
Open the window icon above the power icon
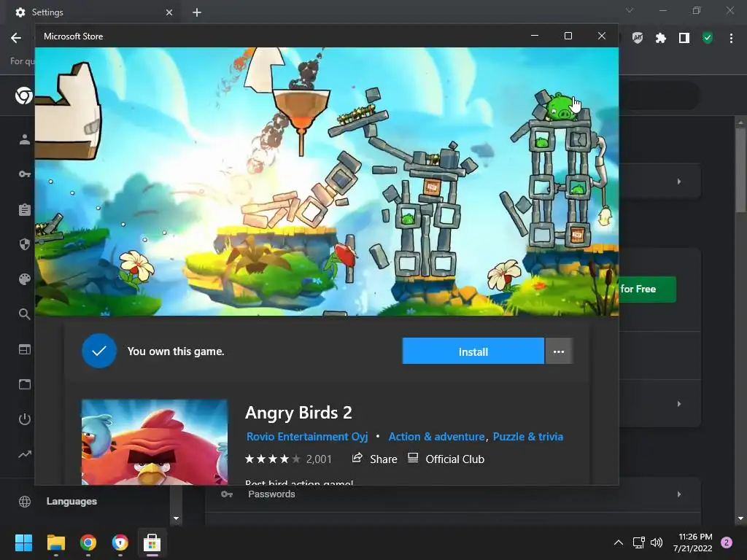[x=25, y=384]
